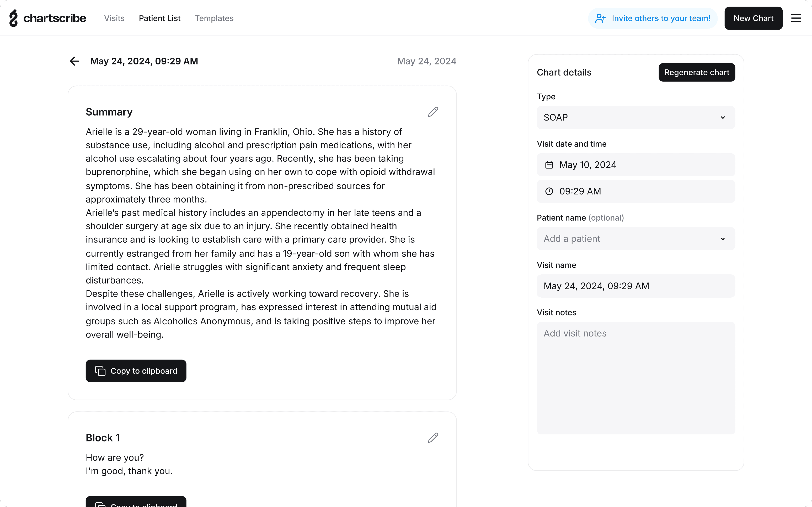The image size is (812, 507).
Task: Edit the Summary section with pencil icon
Action: pyautogui.click(x=433, y=112)
